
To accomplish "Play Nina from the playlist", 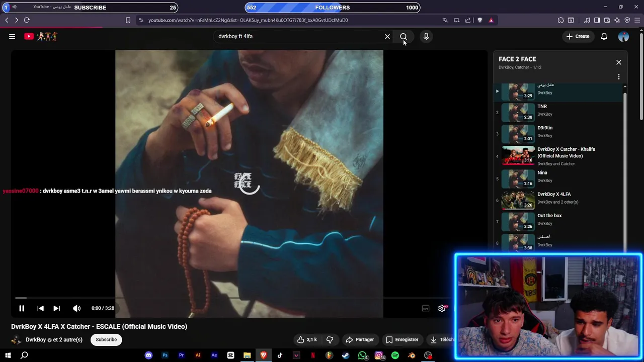I will (558, 178).
